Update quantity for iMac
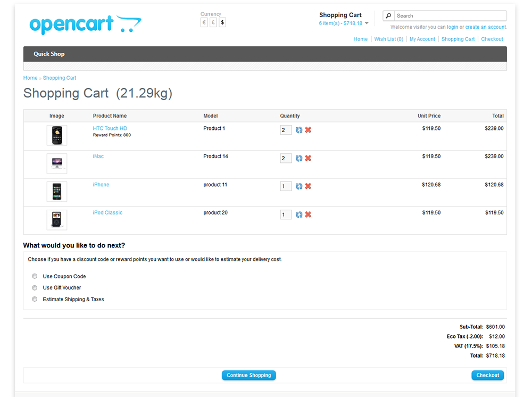The image size is (532, 397). pos(299,158)
